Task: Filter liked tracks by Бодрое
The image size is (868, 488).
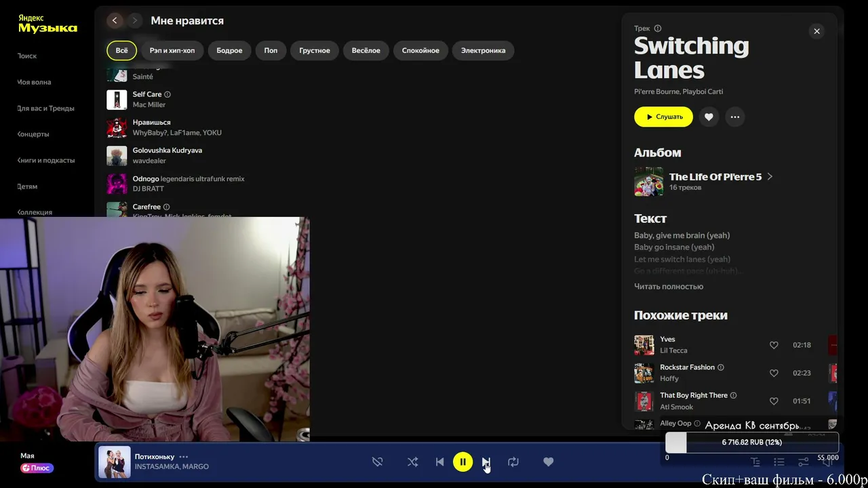Action: click(229, 50)
